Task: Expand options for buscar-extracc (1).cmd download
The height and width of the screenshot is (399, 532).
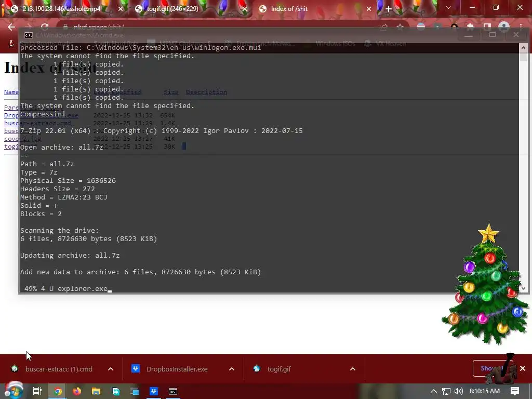Action: pyautogui.click(x=111, y=369)
